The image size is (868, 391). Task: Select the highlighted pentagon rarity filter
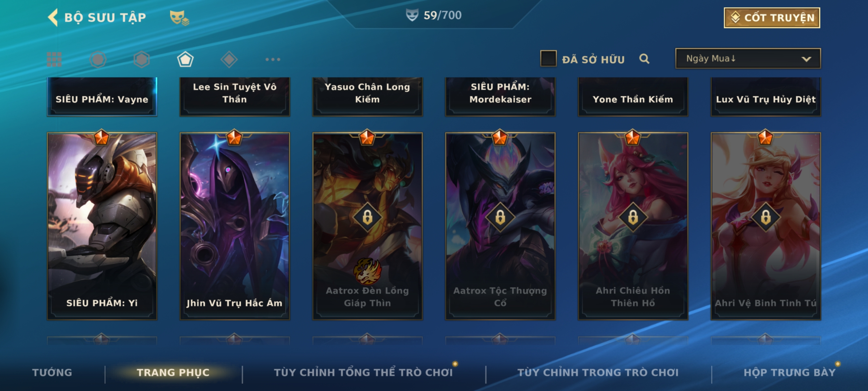click(x=185, y=59)
